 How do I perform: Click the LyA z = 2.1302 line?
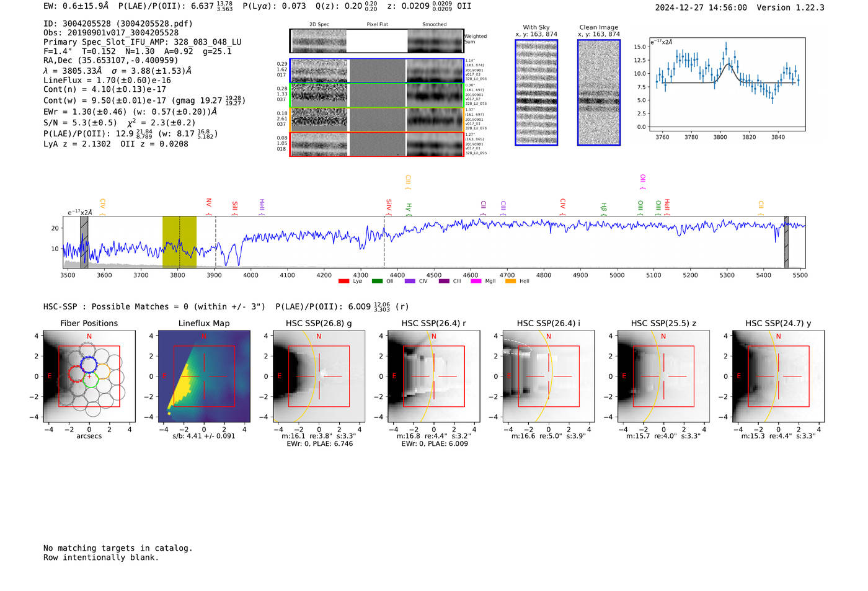pyautogui.click(x=116, y=144)
